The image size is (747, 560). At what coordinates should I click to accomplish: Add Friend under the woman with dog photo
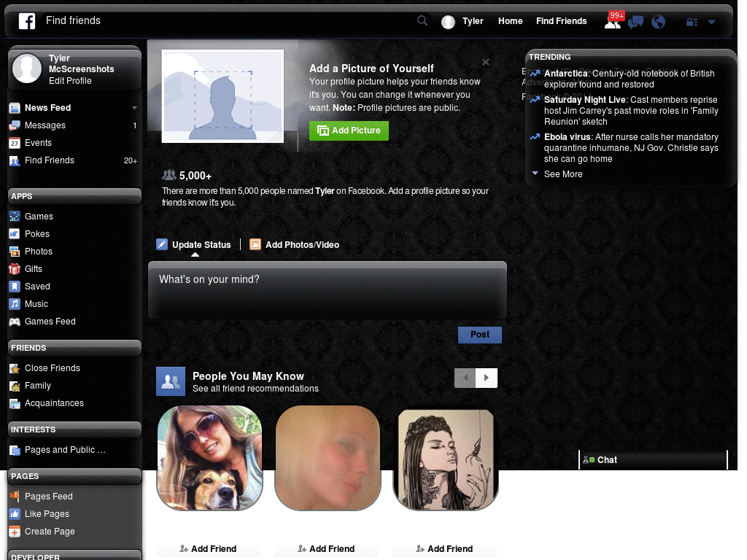click(208, 549)
